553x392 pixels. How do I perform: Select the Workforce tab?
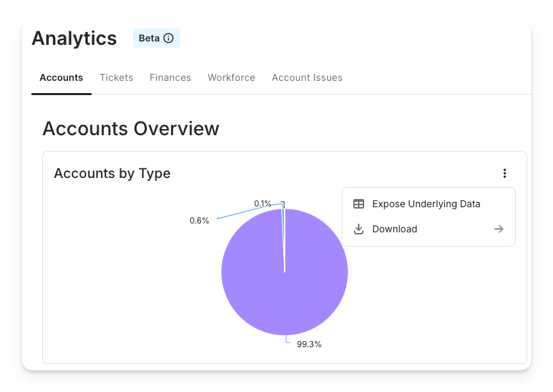(x=231, y=77)
